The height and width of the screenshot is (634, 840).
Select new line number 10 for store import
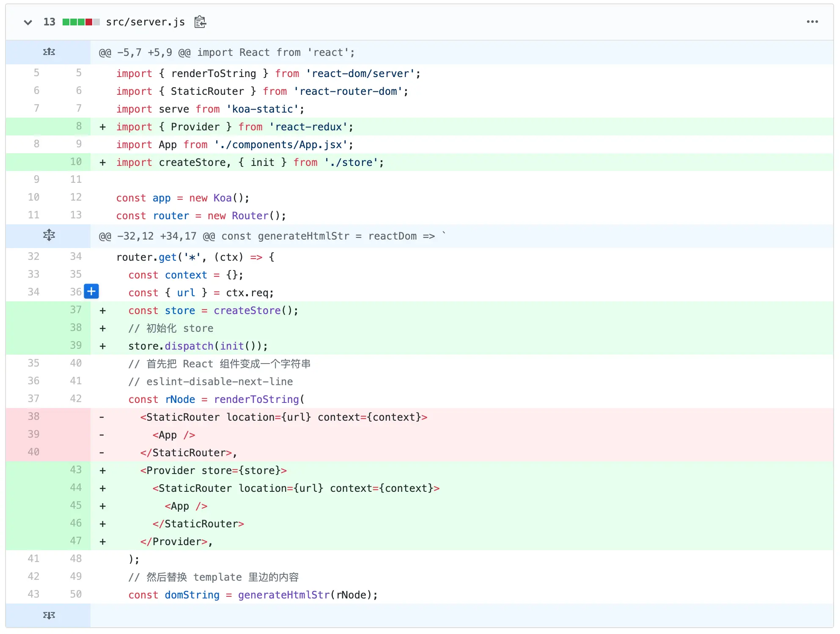(x=76, y=162)
